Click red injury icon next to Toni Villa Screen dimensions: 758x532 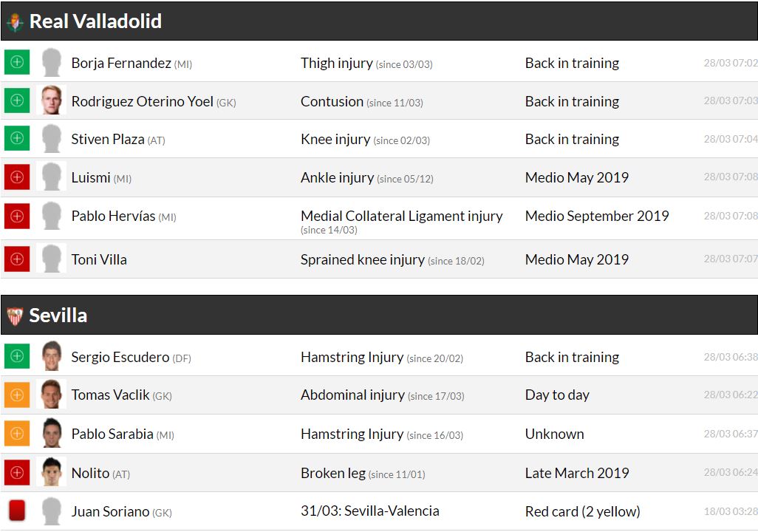17,259
